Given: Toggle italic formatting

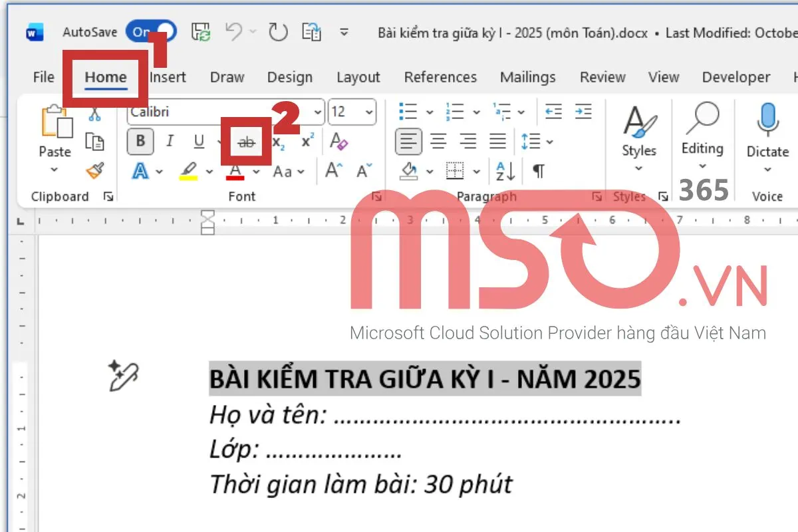Looking at the screenshot, I should pyautogui.click(x=170, y=141).
